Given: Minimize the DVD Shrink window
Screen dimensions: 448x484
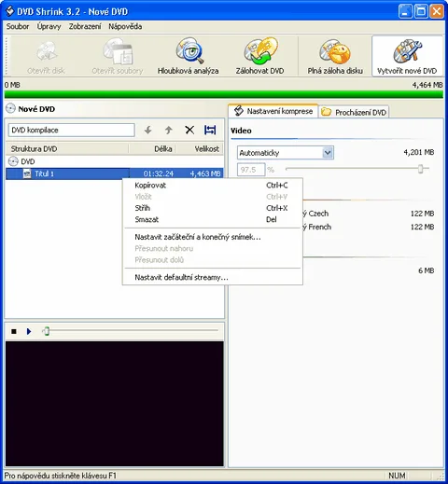Looking at the screenshot, I should click(x=405, y=11).
